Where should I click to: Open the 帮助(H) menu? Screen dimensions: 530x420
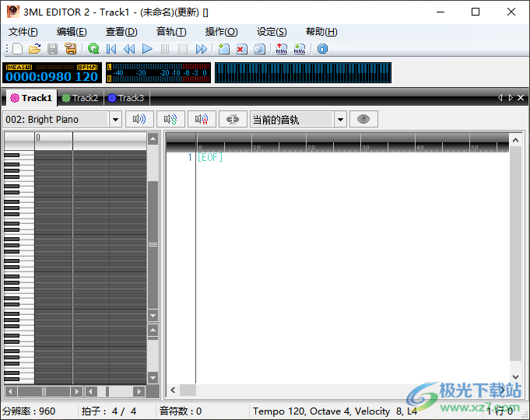321,32
